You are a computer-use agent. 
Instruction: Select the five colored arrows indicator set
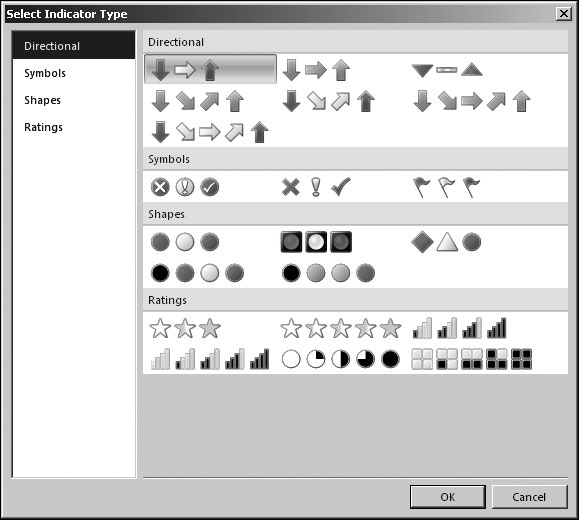[x=210, y=132]
